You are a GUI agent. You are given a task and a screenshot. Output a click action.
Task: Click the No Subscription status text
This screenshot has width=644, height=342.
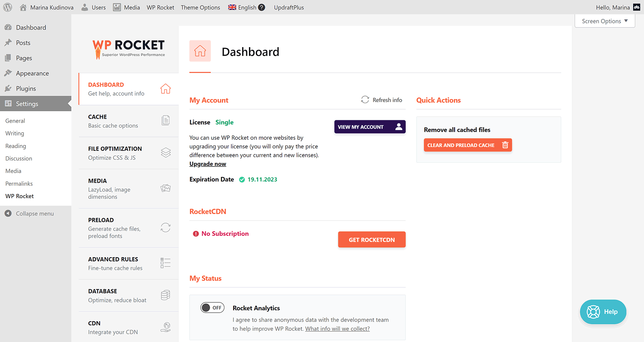pos(225,234)
